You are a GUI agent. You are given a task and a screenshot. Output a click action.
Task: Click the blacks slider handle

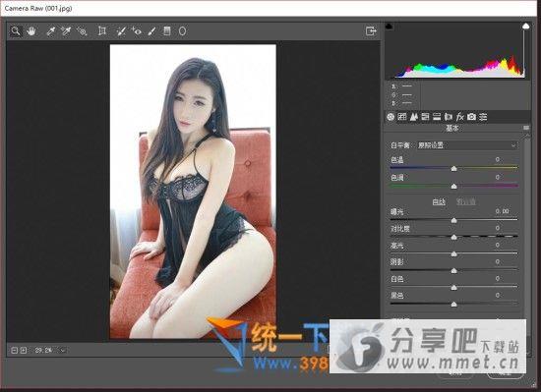(x=454, y=305)
